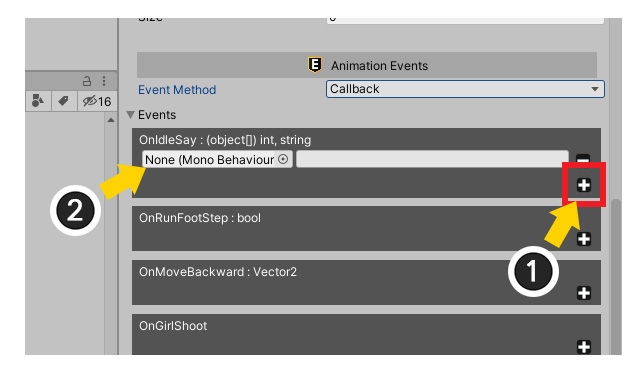Collapse the Events foldout

pos(131,115)
